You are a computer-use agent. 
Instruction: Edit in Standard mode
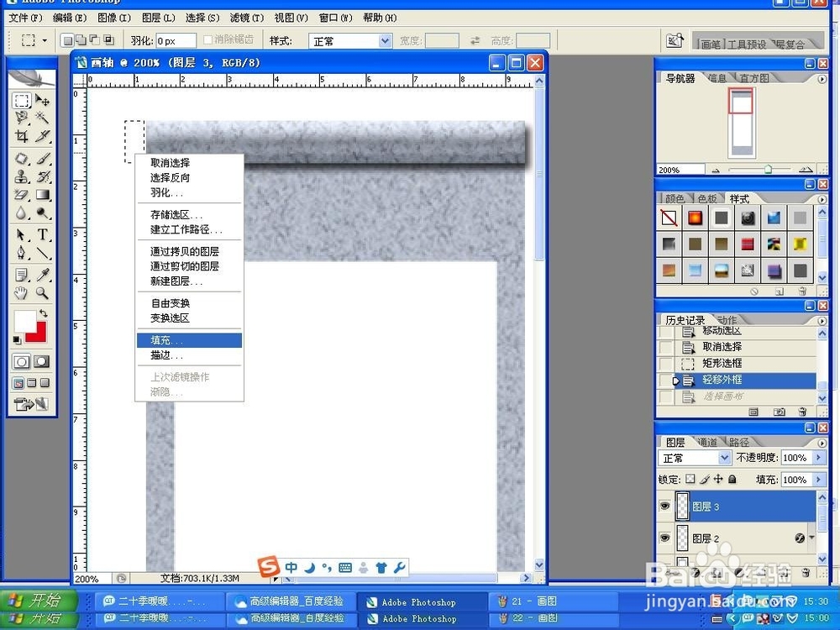22,361
